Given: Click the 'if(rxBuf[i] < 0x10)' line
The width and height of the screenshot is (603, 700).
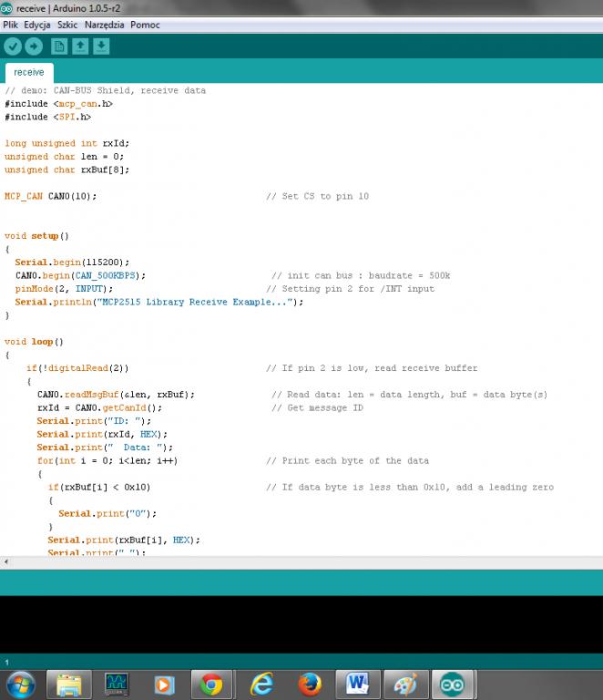Looking at the screenshot, I should click(x=99, y=487).
